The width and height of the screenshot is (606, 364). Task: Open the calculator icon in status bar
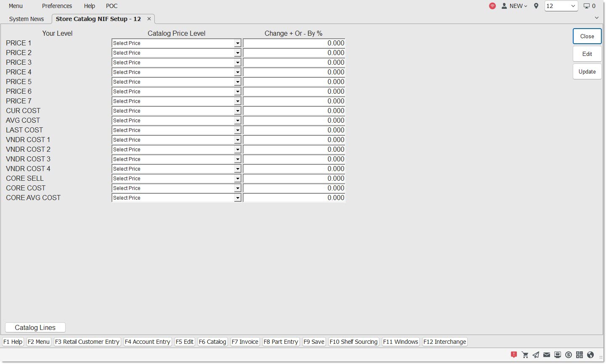click(580, 355)
